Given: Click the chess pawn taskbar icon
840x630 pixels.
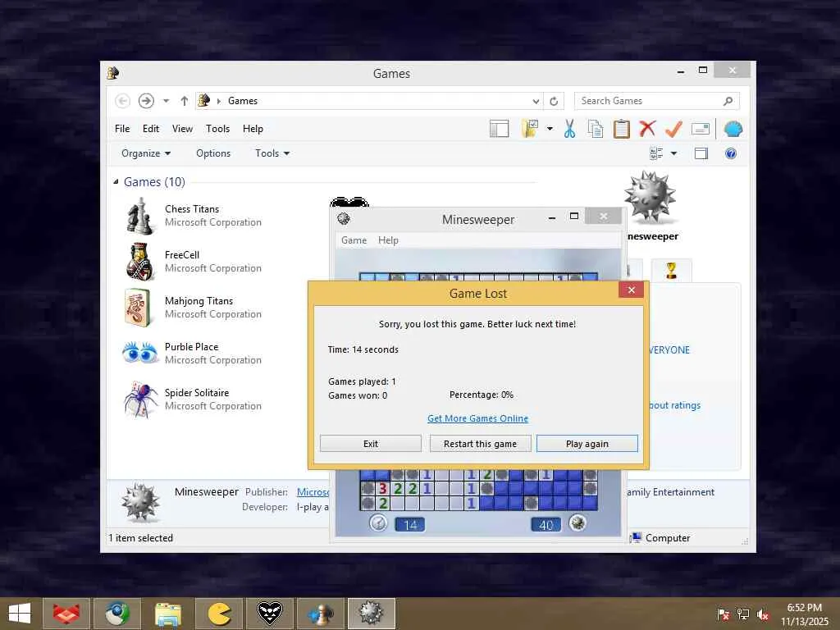Looking at the screenshot, I should 321,614.
